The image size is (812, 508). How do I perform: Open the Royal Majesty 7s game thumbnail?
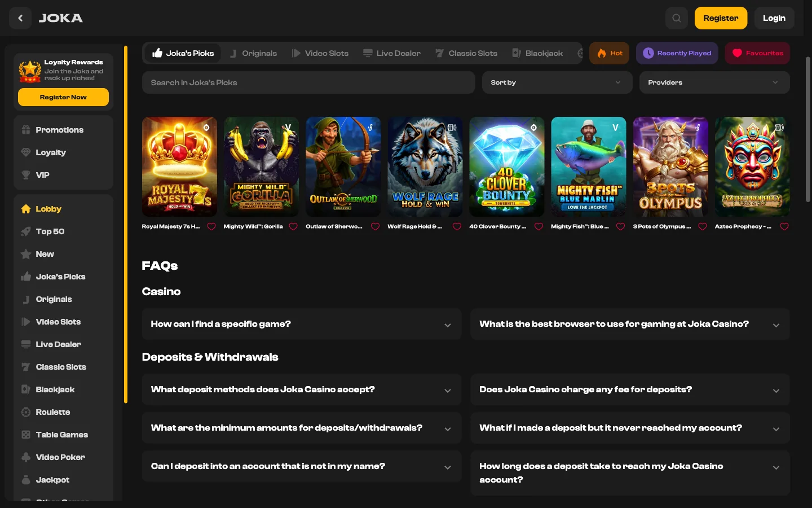pos(179,167)
